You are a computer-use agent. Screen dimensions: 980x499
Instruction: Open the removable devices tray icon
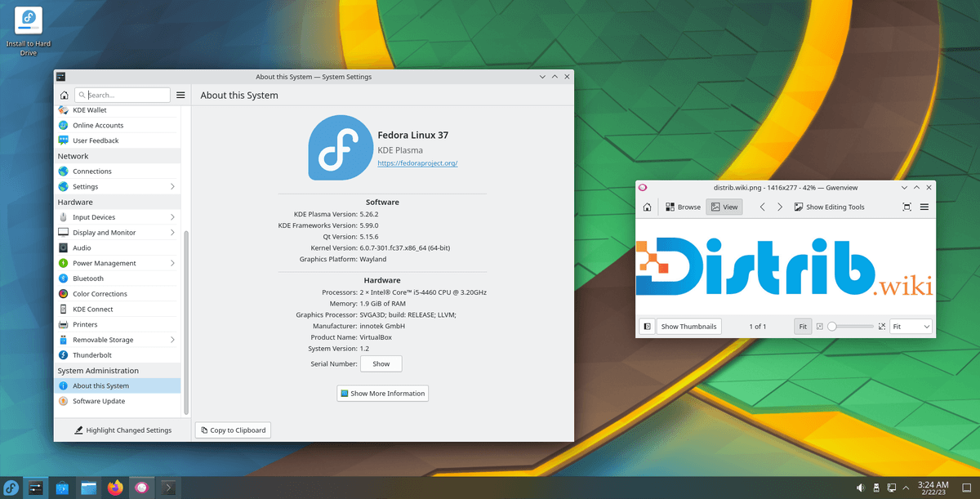tap(877, 488)
